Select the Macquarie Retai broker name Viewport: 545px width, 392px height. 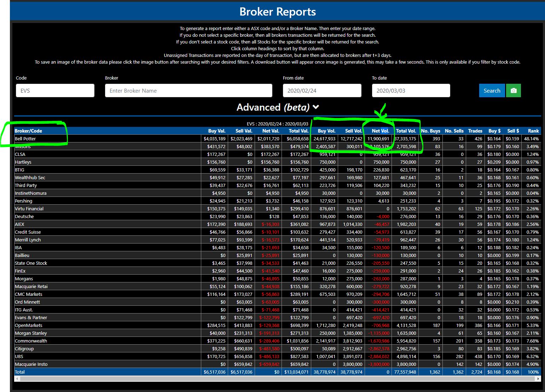click(x=31, y=286)
